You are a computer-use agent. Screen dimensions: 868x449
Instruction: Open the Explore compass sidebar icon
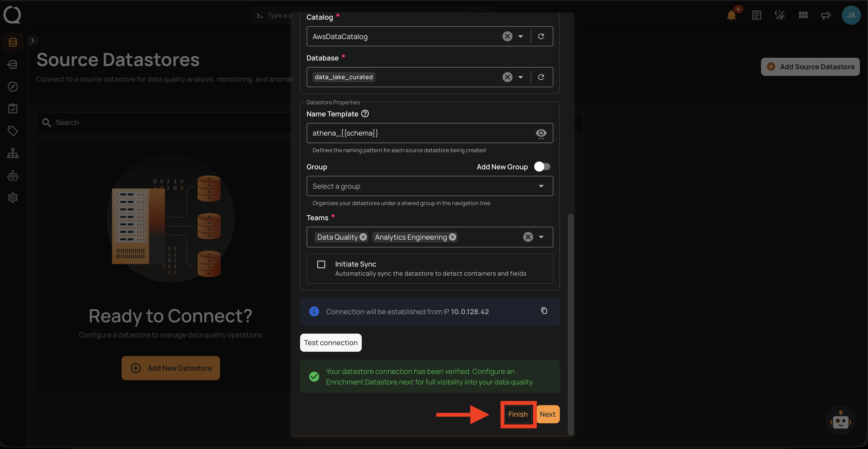click(x=13, y=87)
